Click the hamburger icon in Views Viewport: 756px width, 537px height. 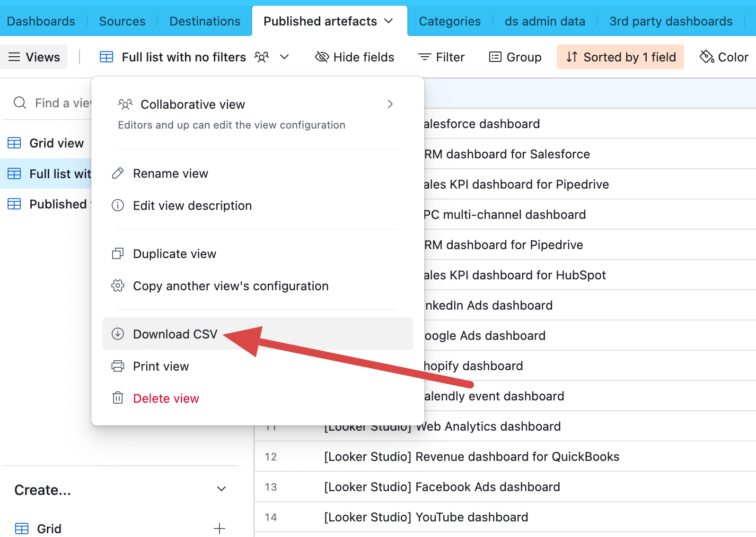click(14, 57)
